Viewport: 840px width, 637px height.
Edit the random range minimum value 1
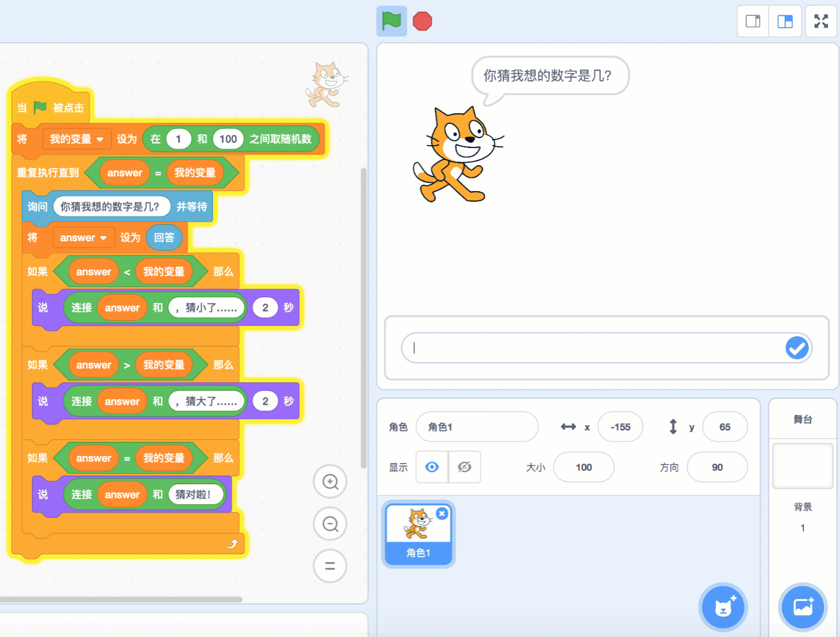(178, 139)
